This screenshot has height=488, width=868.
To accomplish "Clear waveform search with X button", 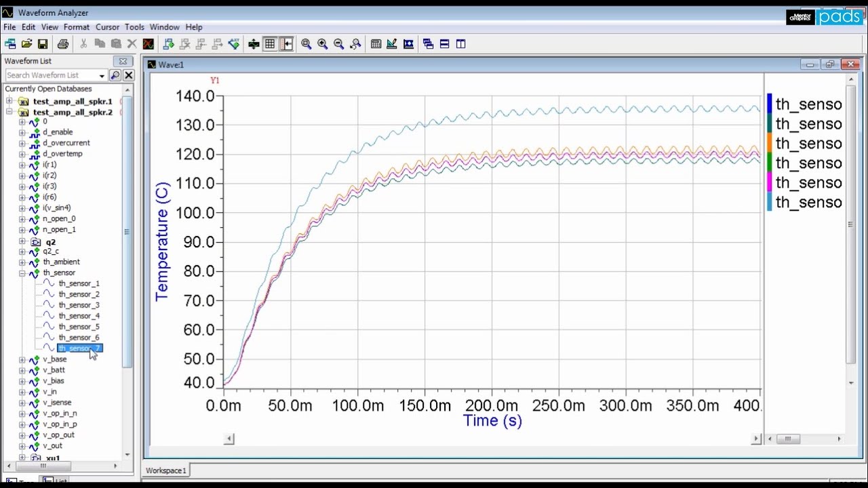I will pyautogui.click(x=128, y=75).
